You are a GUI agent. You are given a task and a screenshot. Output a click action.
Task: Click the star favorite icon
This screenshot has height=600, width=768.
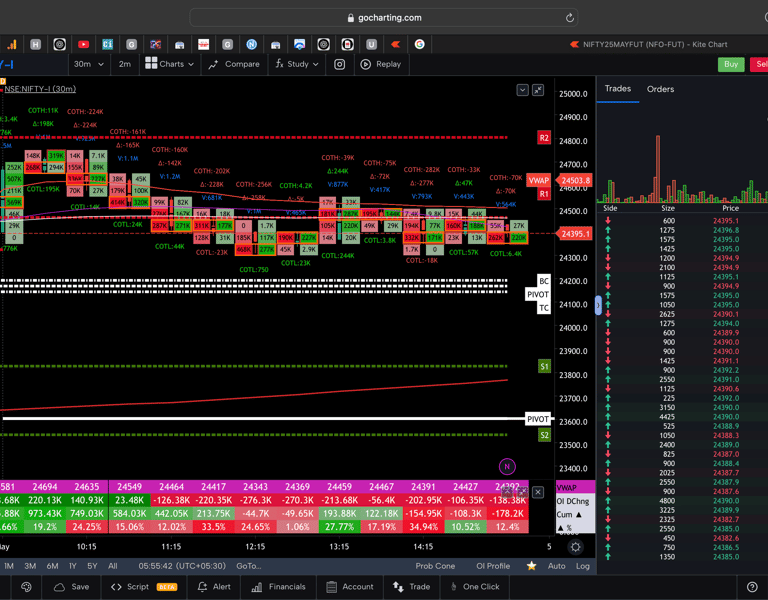[x=531, y=566]
